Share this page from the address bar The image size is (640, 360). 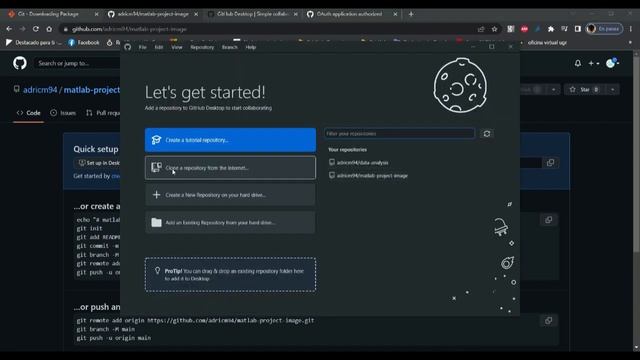(481, 29)
